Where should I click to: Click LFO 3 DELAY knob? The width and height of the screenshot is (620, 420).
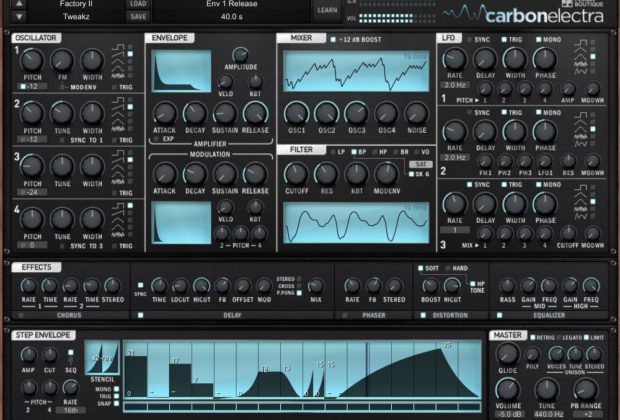(x=485, y=204)
